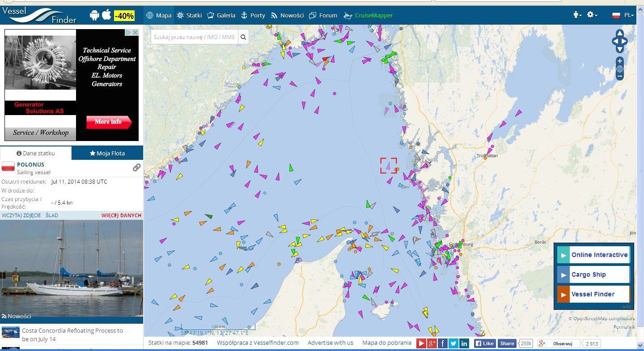
Task: Click the 54981 ships count text
Action: (200, 342)
